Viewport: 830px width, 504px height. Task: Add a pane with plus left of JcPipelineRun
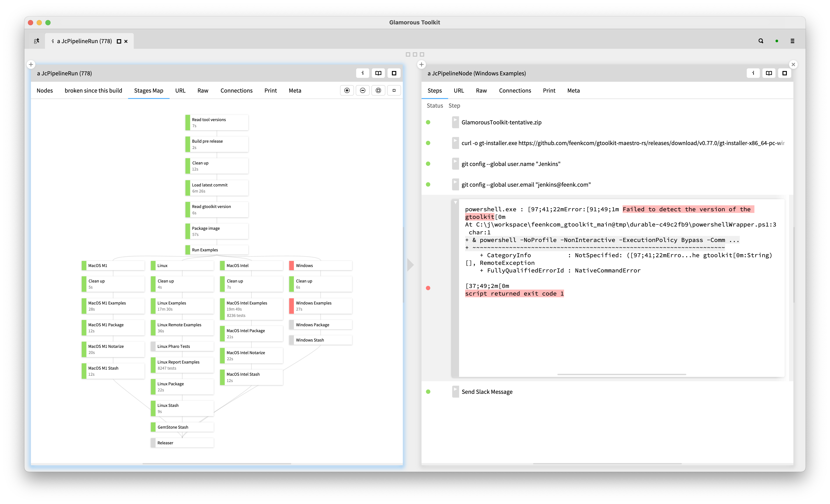(x=31, y=64)
